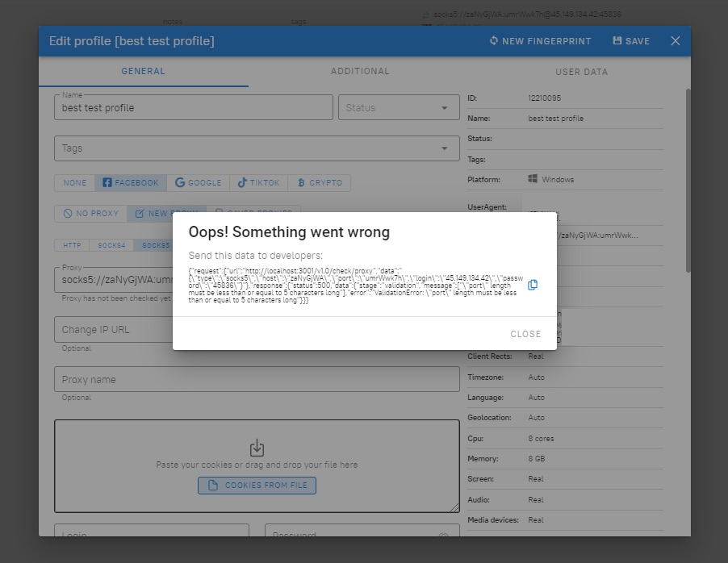Click the Windows platform logo icon
The width and height of the screenshot is (728, 563).
[x=533, y=179]
